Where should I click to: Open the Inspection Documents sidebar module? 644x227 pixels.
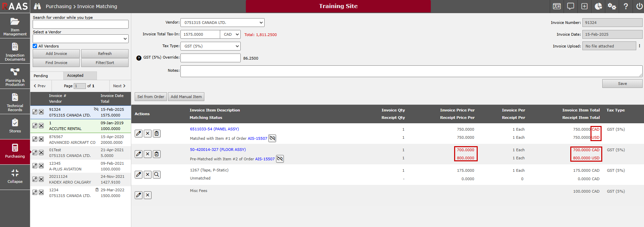pyautogui.click(x=15, y=51)
